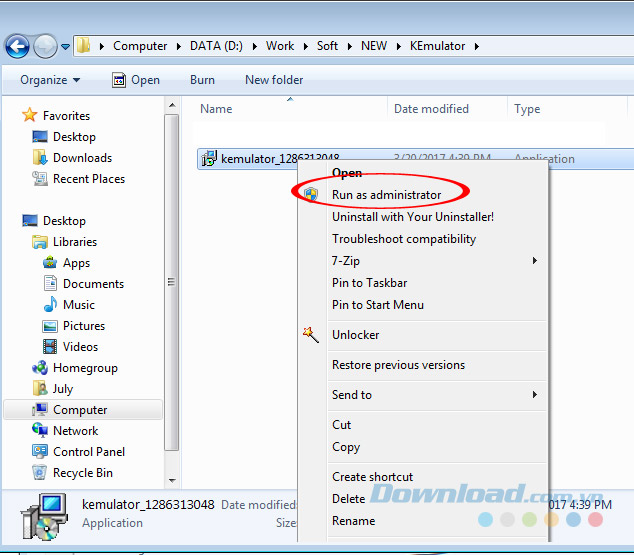Expand the arrow between Soft and NEW
The width and height of the screenshot is (634, 555).
(x=350, y=46)
